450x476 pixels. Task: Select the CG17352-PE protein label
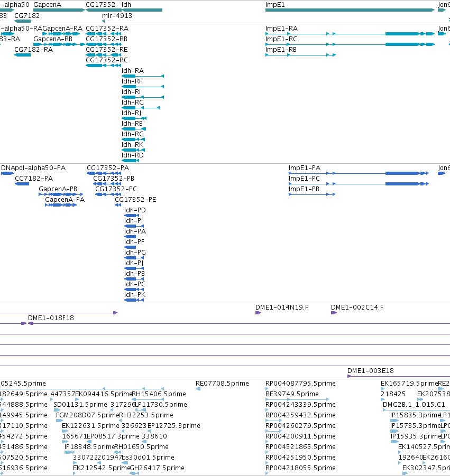pyautogui.click(x=135, y=200)
